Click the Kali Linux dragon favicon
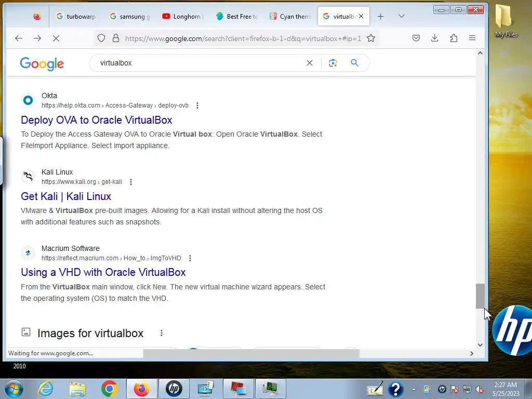This screenshot has width=532, height=399. pos(28,177)
